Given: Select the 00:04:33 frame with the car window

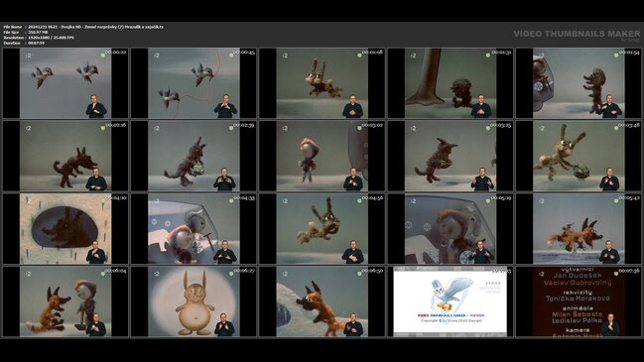Looking at the screenshot, I should point(193,229).
